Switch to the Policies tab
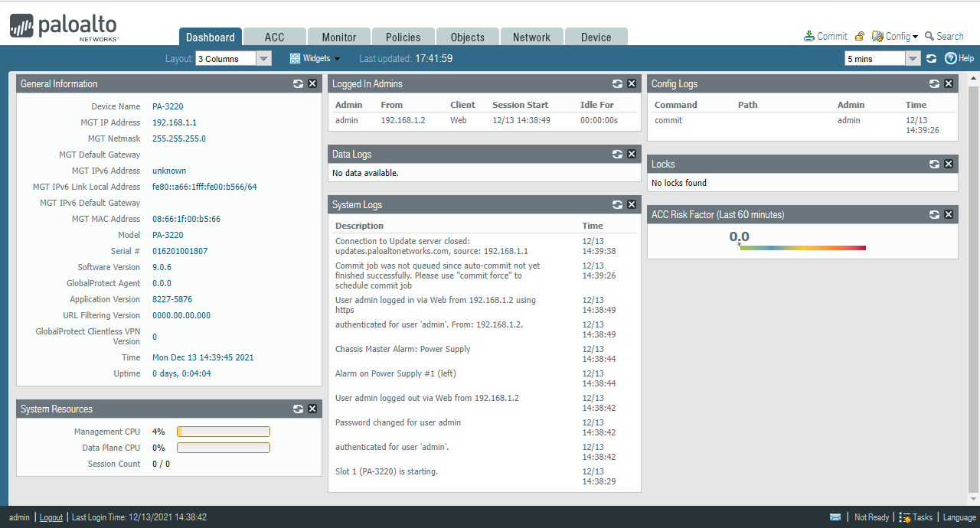 click(403, 37)
